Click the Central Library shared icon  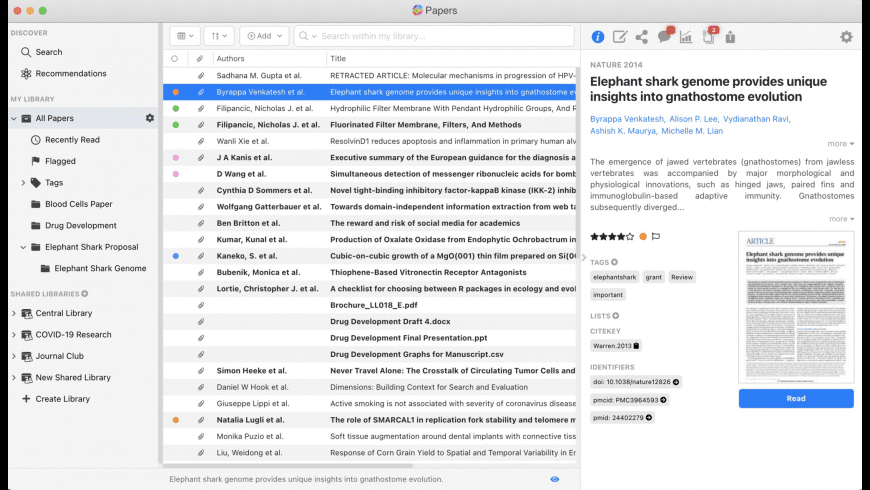point(26,313)
